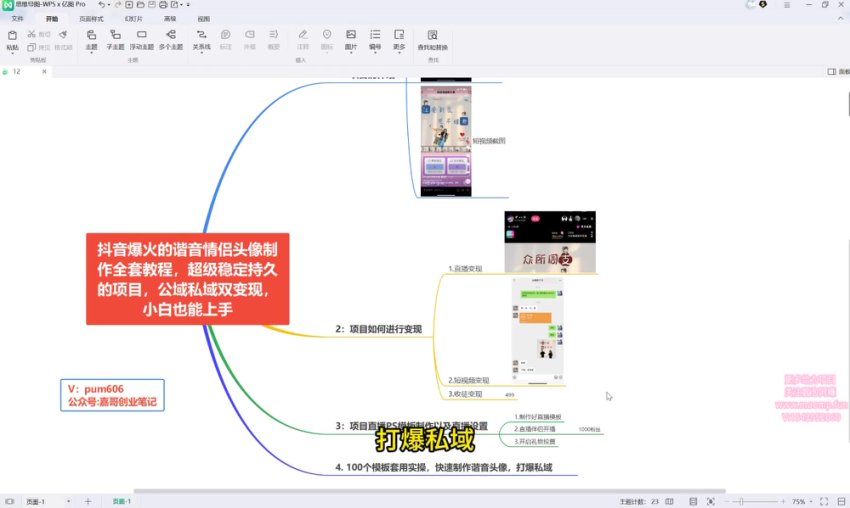Click the 粘贴 paste icon
This screenshot has width=850, height=508.
12,39
